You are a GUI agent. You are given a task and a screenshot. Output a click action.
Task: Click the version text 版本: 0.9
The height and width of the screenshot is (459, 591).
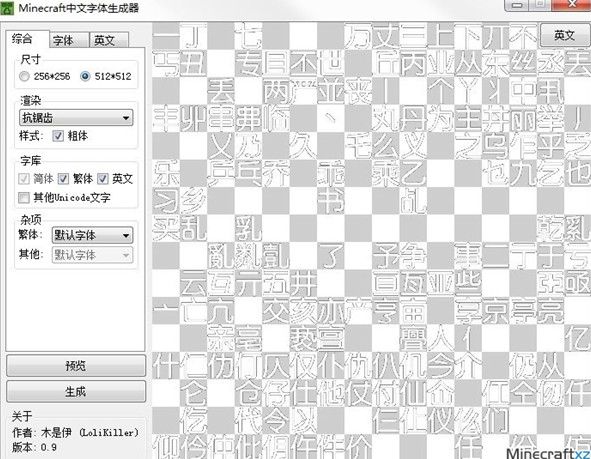tap(34, 447)
